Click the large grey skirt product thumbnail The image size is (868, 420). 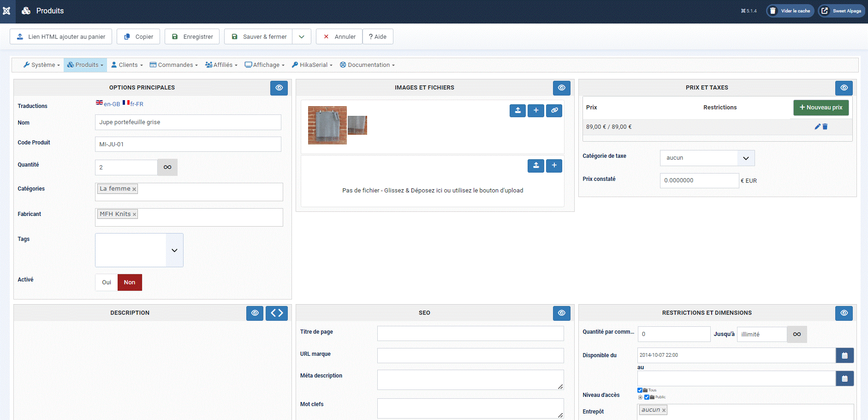tap(327, 125)
